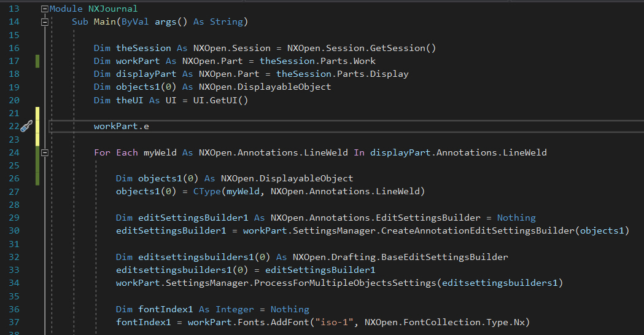
Task: Click the Main sub name
Action: pos(105,22)
